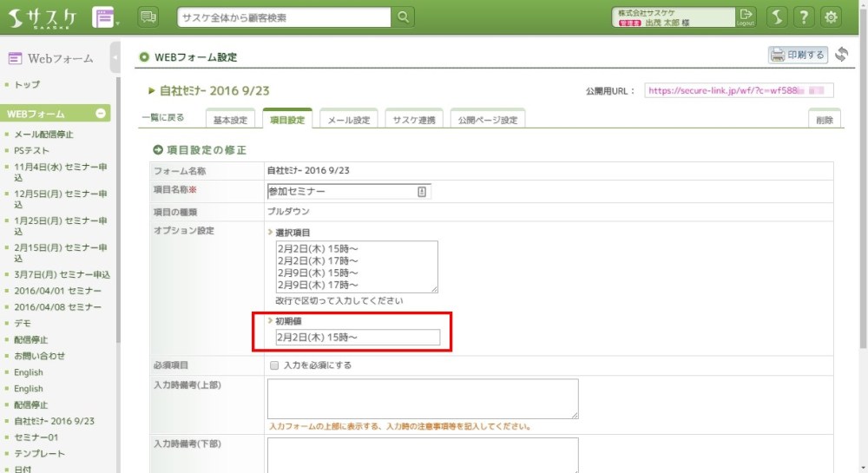Click the 削除 delete tab
The height and width of the screenshot is (473, 868).
coord(824,120)
